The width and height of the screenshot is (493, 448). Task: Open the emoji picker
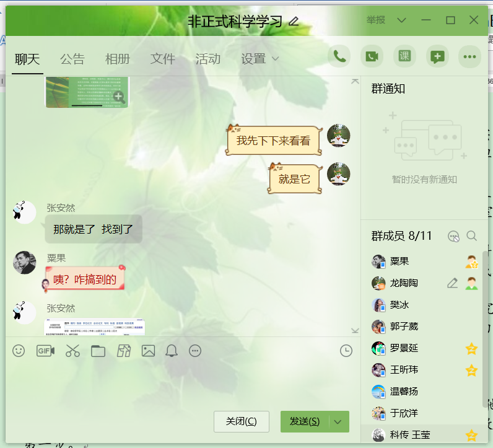click(19, 351)
